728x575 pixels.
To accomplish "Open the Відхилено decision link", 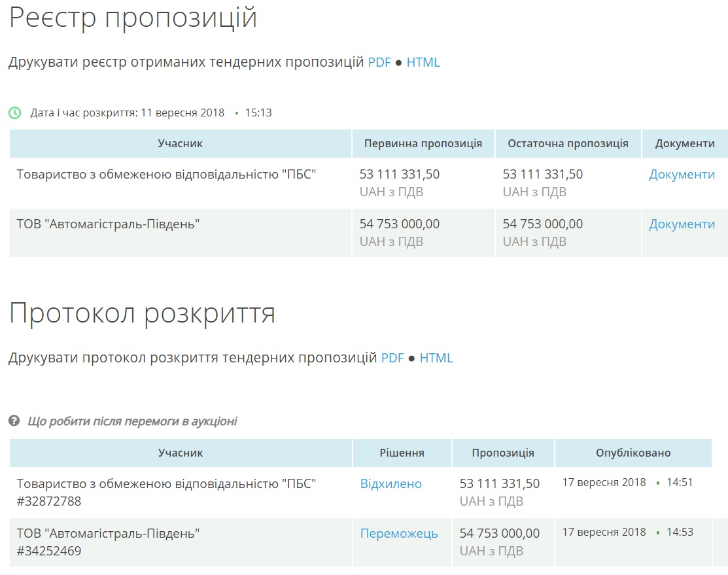I will 390,484.
